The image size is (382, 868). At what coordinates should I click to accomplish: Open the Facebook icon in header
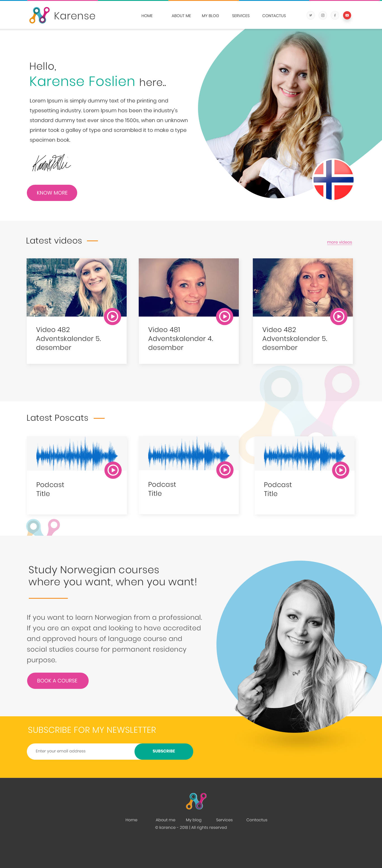334,15
